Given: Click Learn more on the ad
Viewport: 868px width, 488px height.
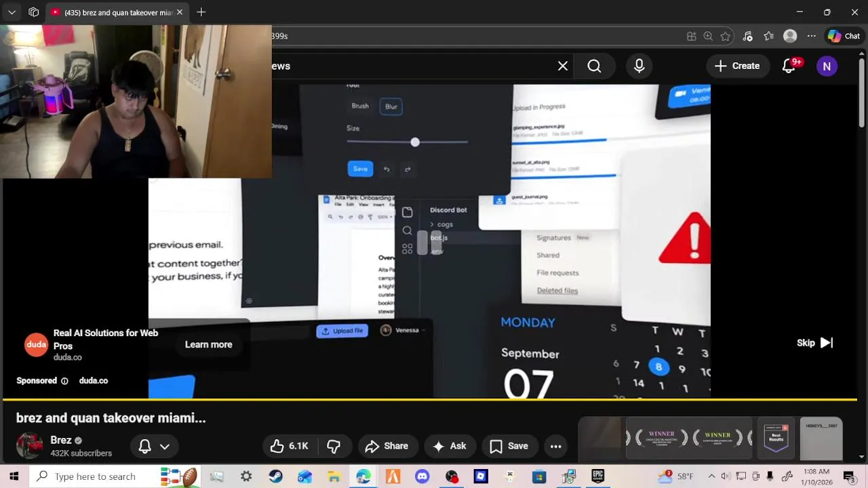Looking at the screenshot, I should click(208, 344).
